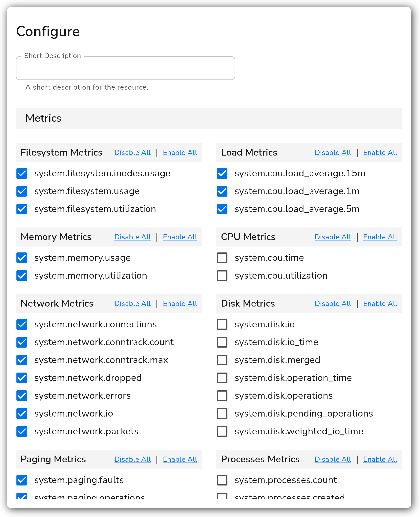Uncheck system.filesystem.usage checkbox

point(22,191)
